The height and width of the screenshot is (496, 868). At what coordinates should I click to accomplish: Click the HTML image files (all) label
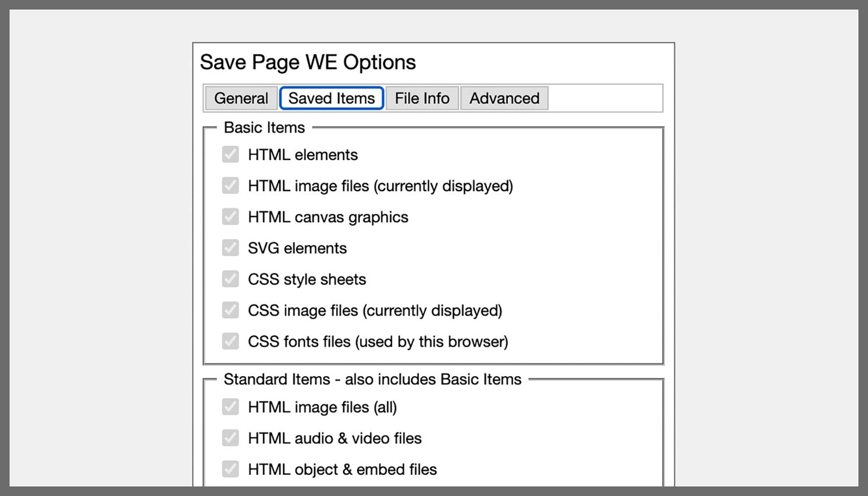pyautogui.click(x=322, y=407)
